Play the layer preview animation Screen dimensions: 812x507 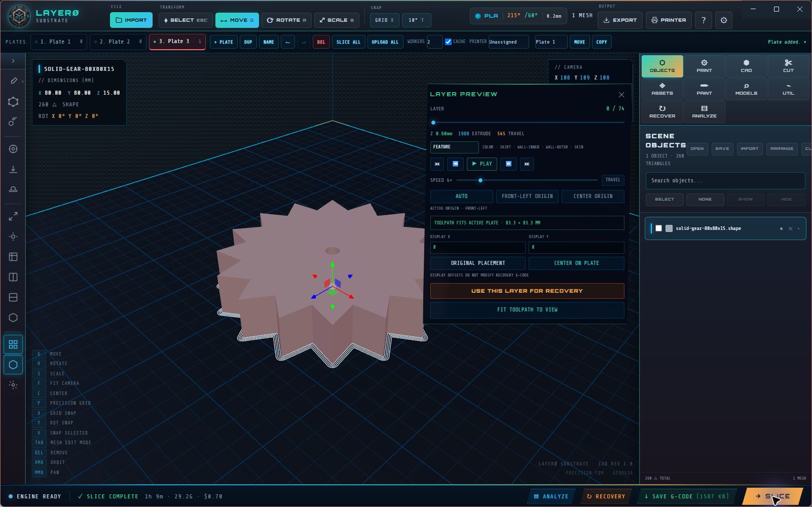click(x=482, y=164)
